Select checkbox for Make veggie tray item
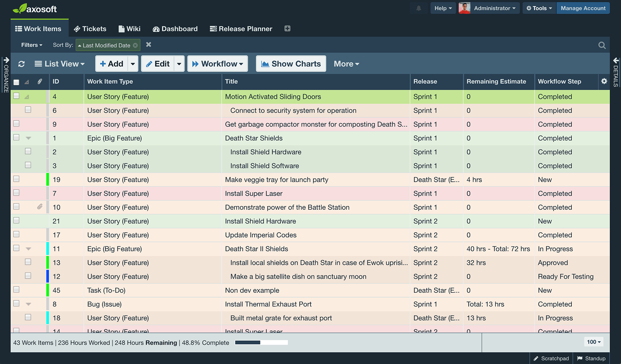 click(x=16, y=179)
